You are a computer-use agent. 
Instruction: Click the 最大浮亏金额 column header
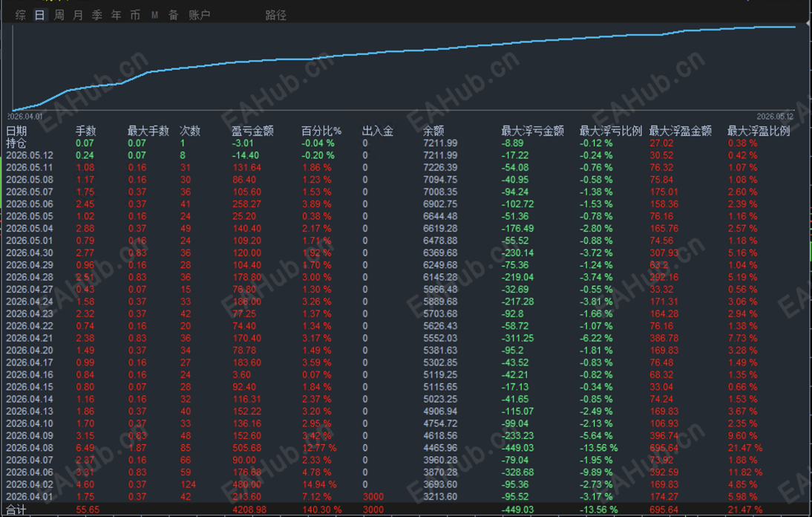pos(532,131)
